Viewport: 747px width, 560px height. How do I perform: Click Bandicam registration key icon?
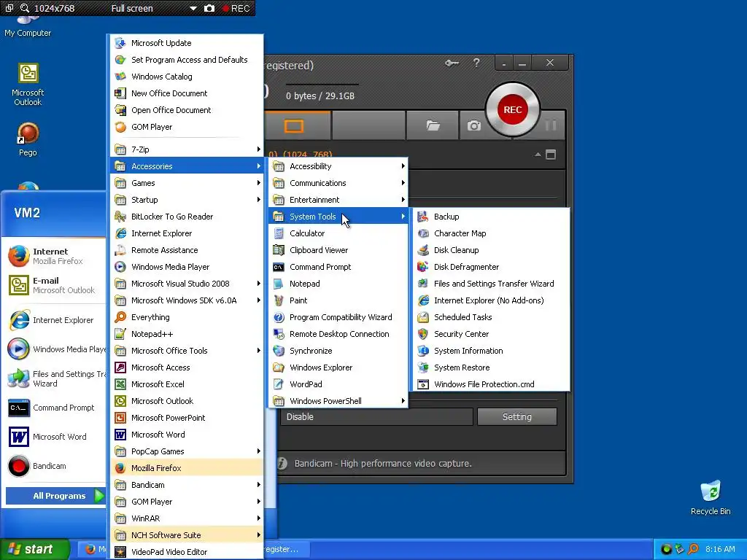[452, 63]
